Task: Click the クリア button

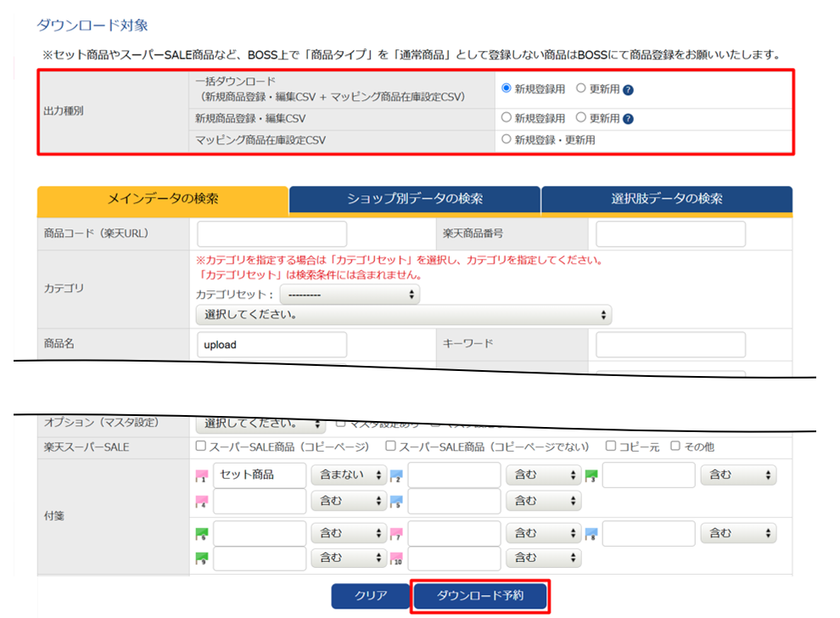Action: [371, 595]
